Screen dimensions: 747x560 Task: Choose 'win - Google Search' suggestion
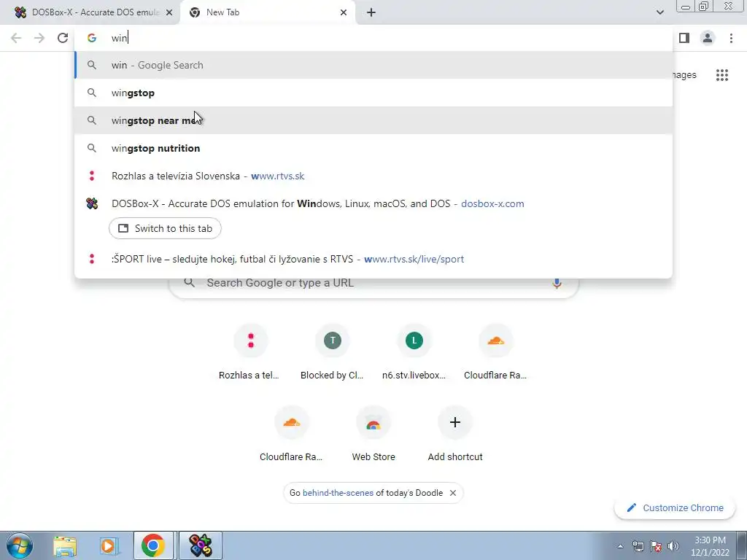coord(373,65)
